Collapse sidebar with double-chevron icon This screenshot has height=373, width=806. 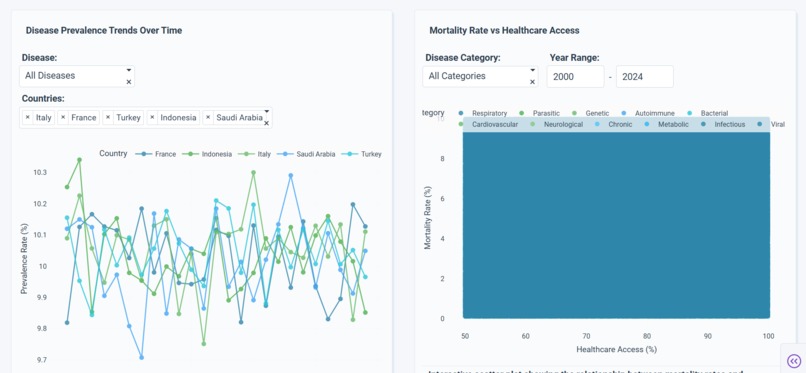[793, 361]
